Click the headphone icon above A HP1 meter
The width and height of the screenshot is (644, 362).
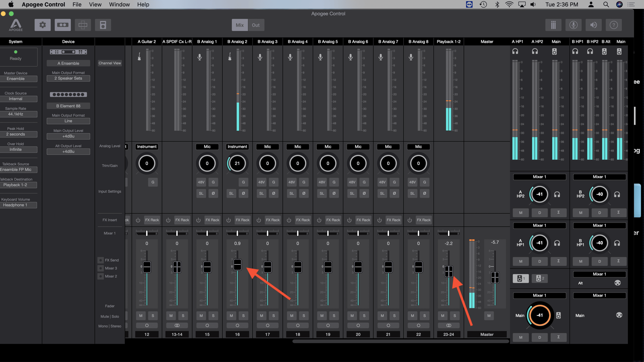pos(515,51)
